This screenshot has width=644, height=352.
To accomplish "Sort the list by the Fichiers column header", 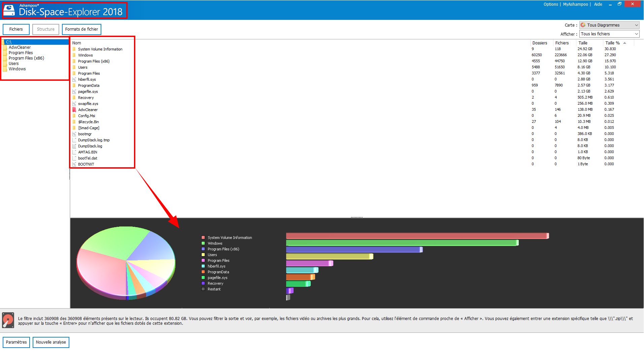I will click(x=562, y=43).
